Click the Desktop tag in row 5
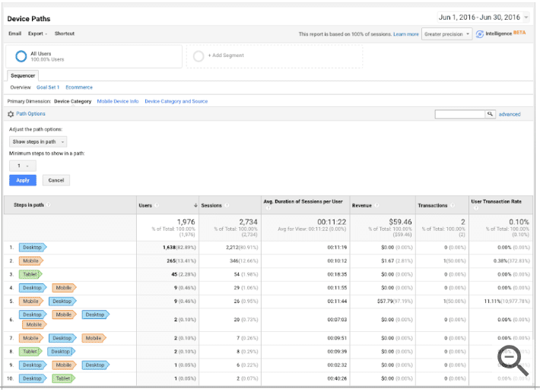This screenshot has height=392, width=540. point(62,302)
